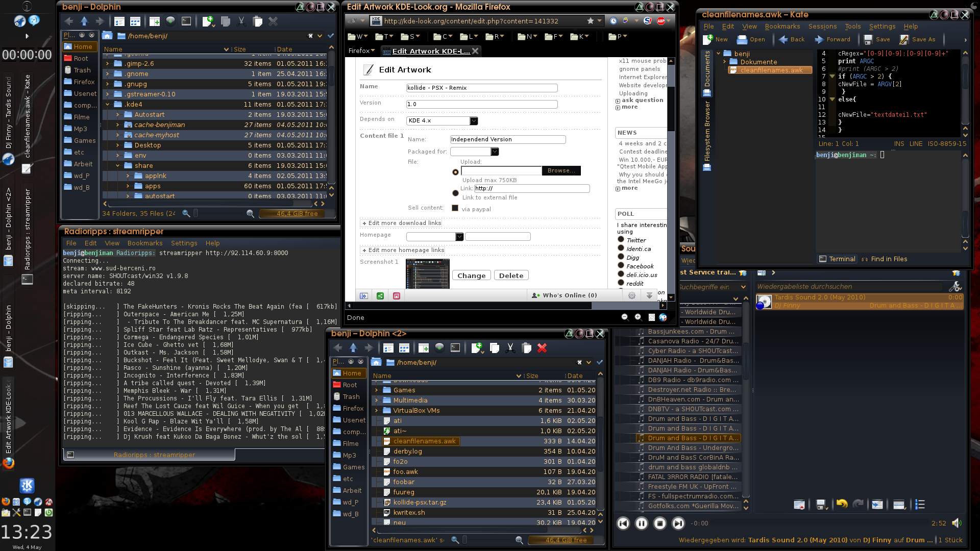Undo last playlist change in Amarok
Image resolution: width=980 pixels, height=551 pixels.
tap(842, 505)
